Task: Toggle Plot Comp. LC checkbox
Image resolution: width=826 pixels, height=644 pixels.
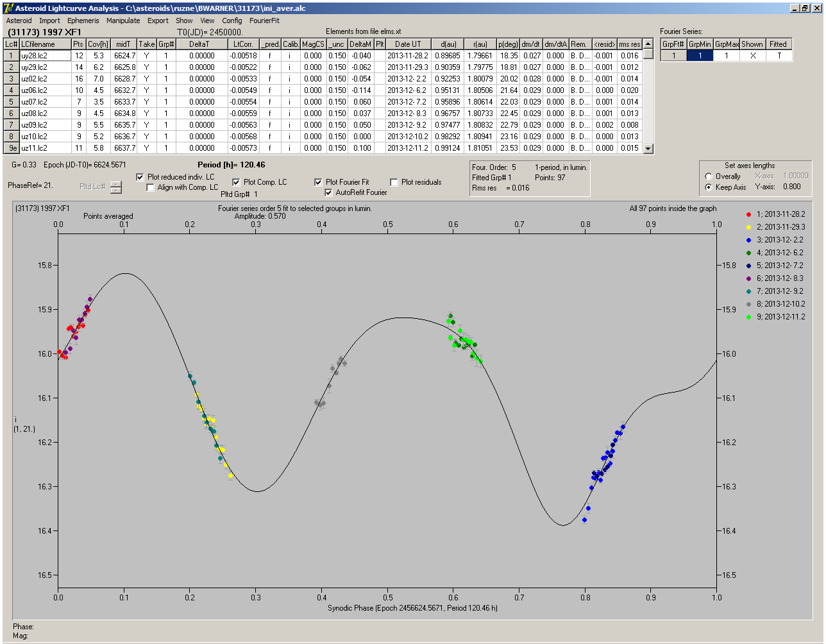Action: pos(236,182)
